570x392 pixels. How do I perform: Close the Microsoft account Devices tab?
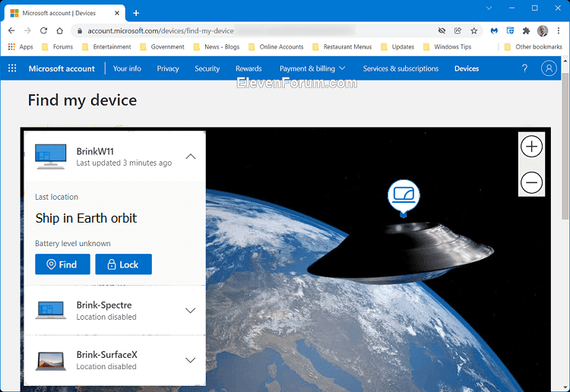point(117,13)
